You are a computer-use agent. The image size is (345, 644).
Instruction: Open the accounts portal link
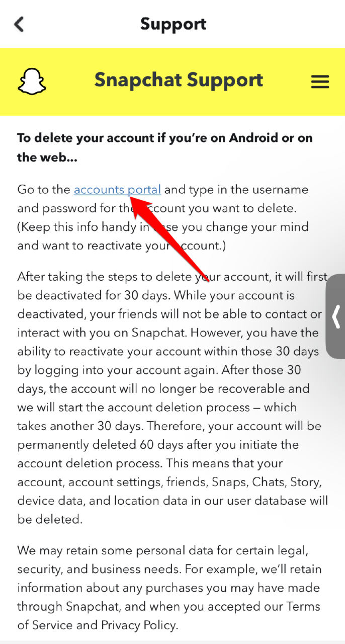pos(117,190)
